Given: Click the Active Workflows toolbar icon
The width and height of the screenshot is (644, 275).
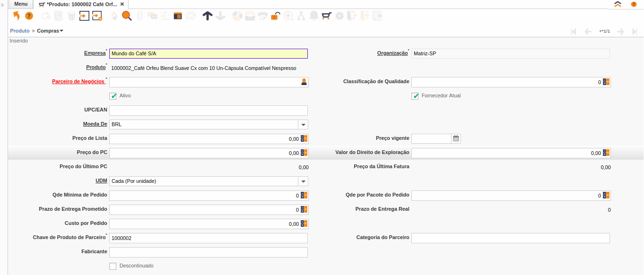Looking at the screenshot, I should (x=301, y=16).
